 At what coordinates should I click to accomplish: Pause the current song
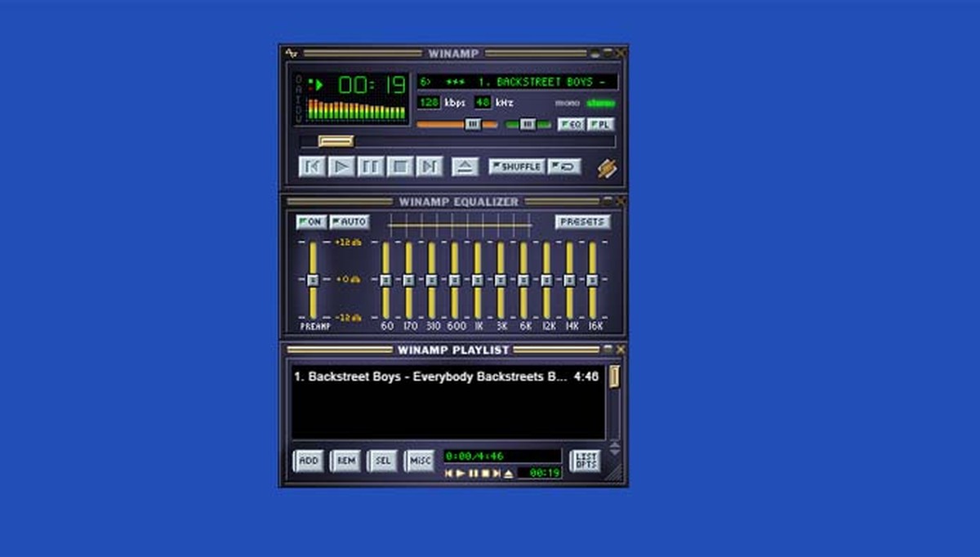point(370,167)
